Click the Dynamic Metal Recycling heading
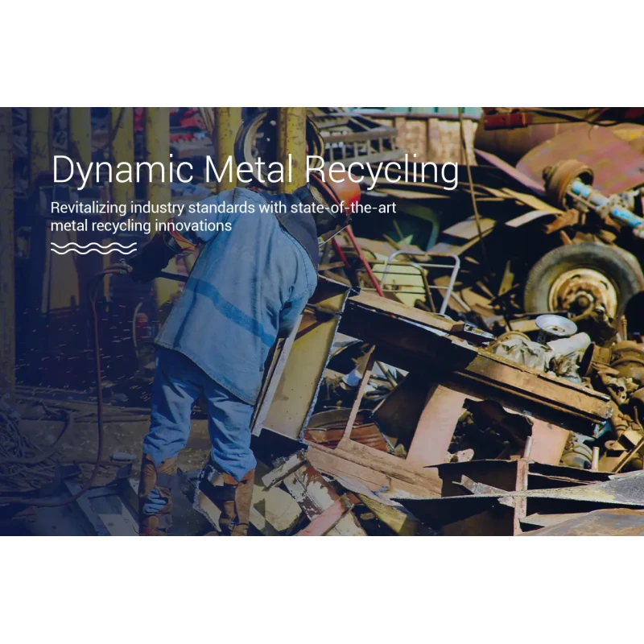Screen dimensions: 644x644 point(256,171)
